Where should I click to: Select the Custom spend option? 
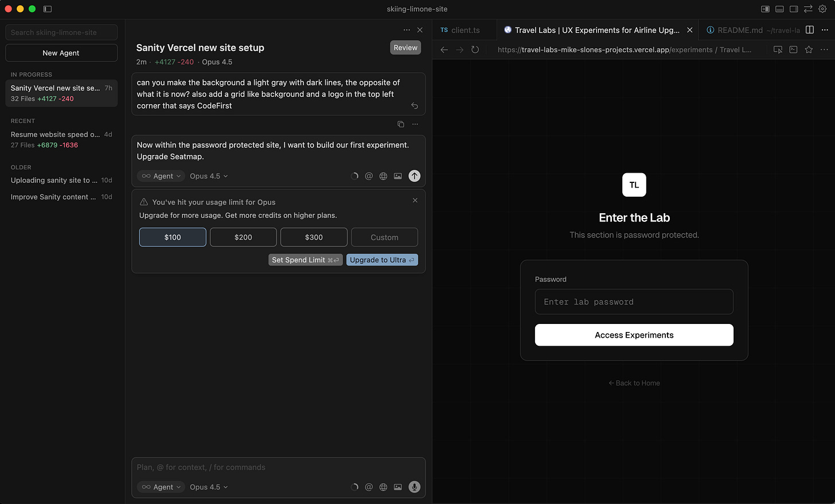point(384,237)
